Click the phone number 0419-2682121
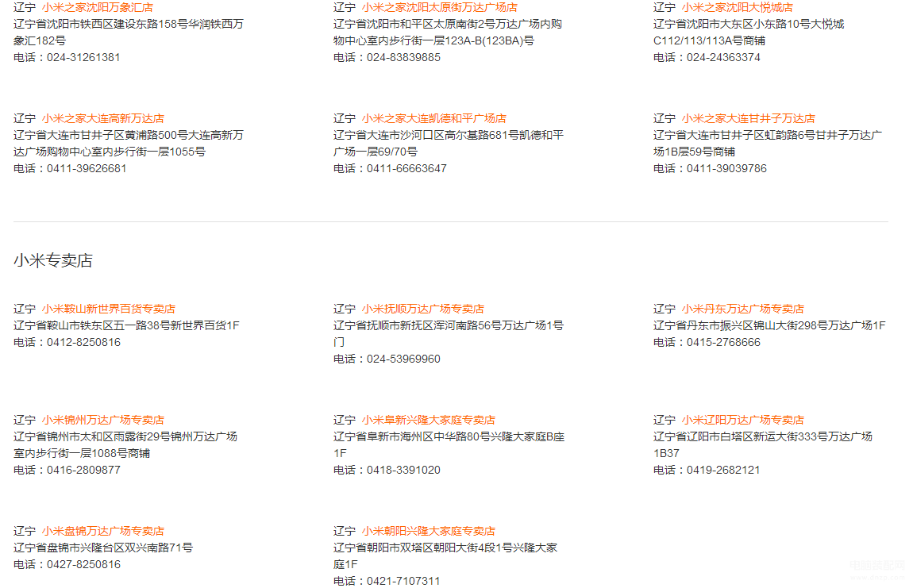913x588 pixels. click(x=723, y=471)
